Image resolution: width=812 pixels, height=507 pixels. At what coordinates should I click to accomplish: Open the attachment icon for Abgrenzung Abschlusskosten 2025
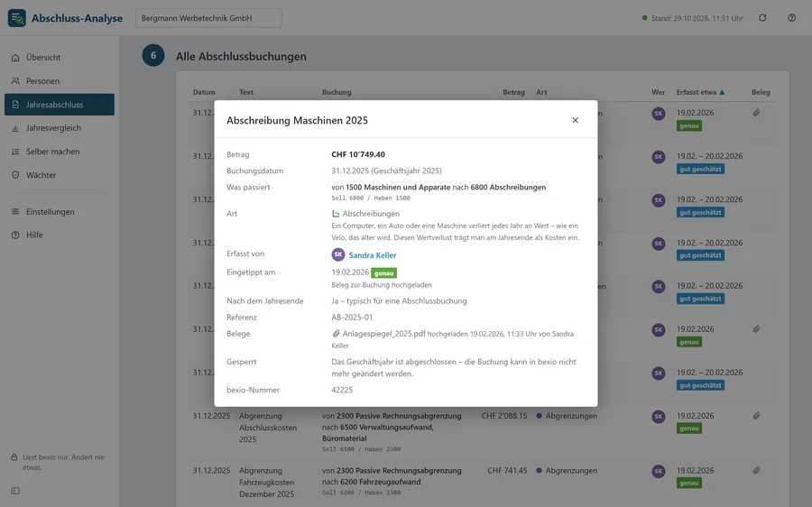757,415
